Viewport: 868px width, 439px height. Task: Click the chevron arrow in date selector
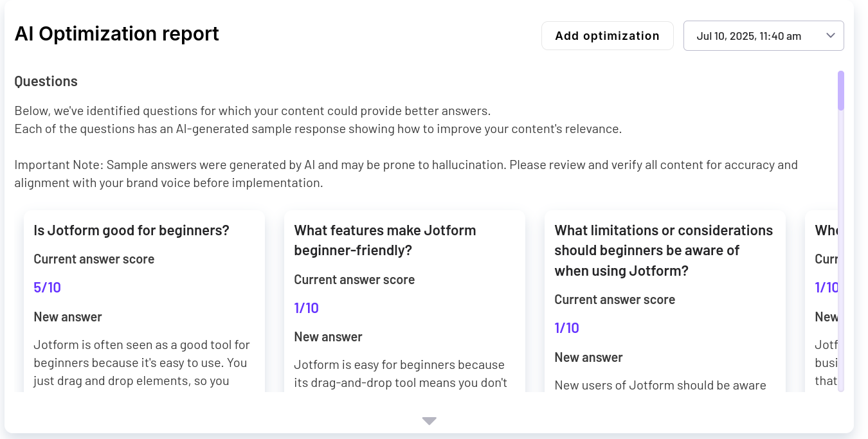coord(830,35)
